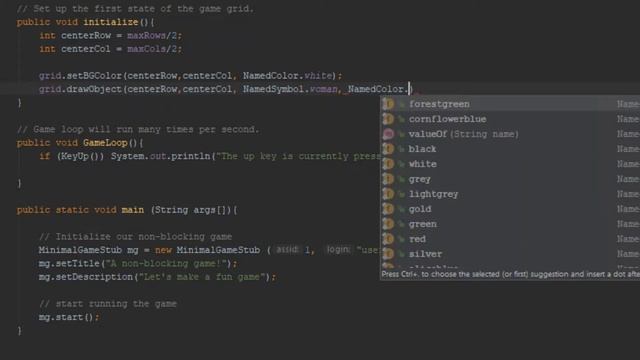The image size is (640, 360).
Task: Click the GameLoop method name
Action: (105, 143)
